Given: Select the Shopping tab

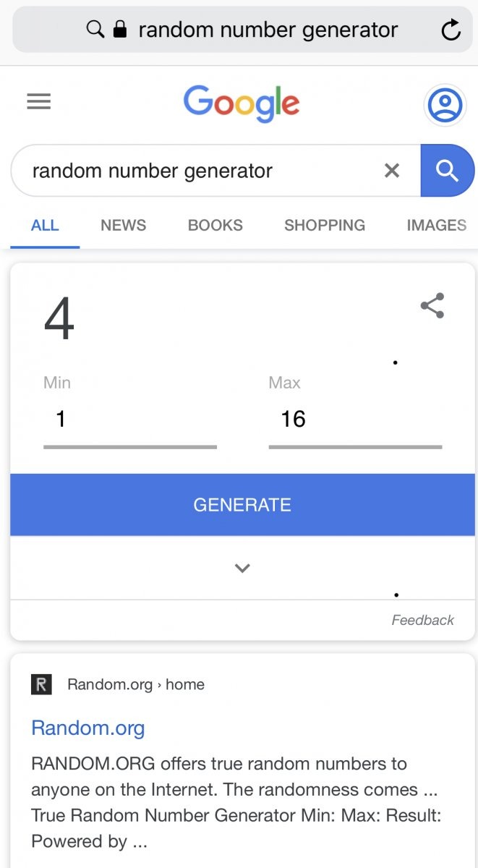Looking at the screenshot, I should point(325,225).
